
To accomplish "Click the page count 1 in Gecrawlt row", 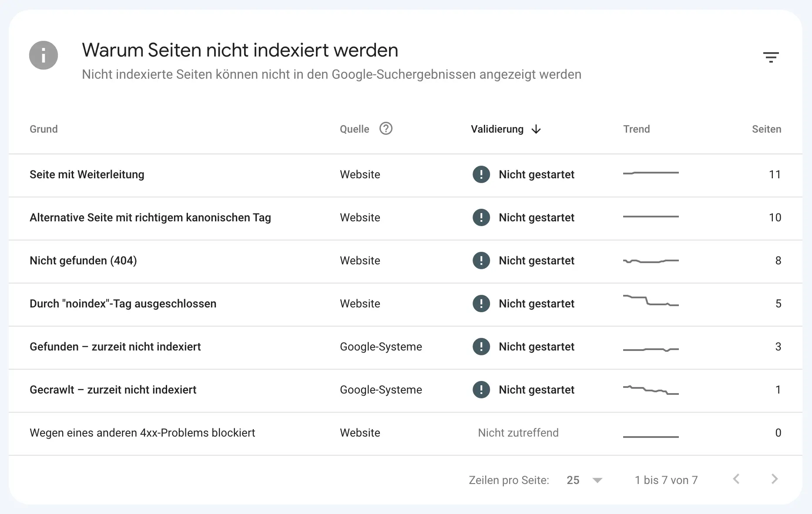I will tap(778, 390).
